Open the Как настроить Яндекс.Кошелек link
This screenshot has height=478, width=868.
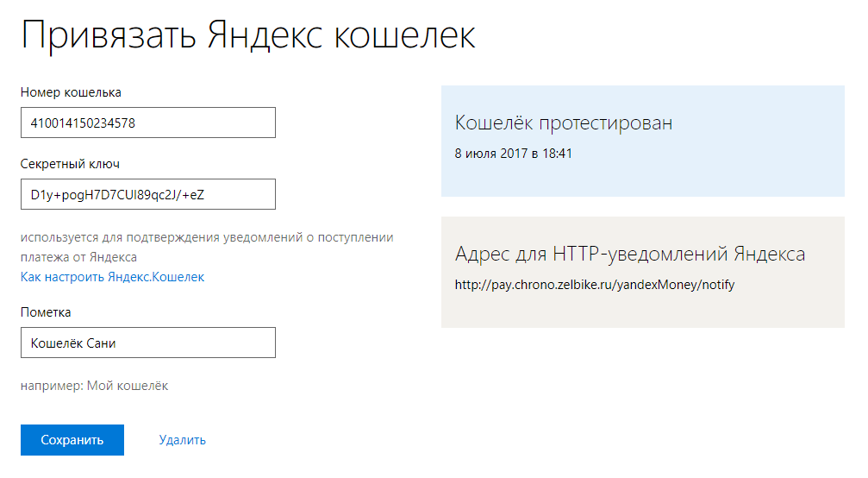[x=112, y=277]
